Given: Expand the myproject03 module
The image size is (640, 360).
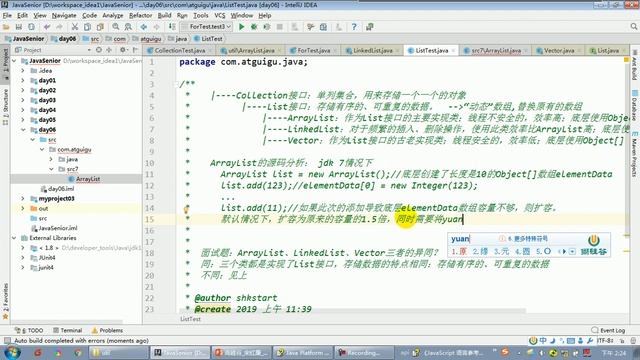Looking at the screenshot, I should point(23,198).
